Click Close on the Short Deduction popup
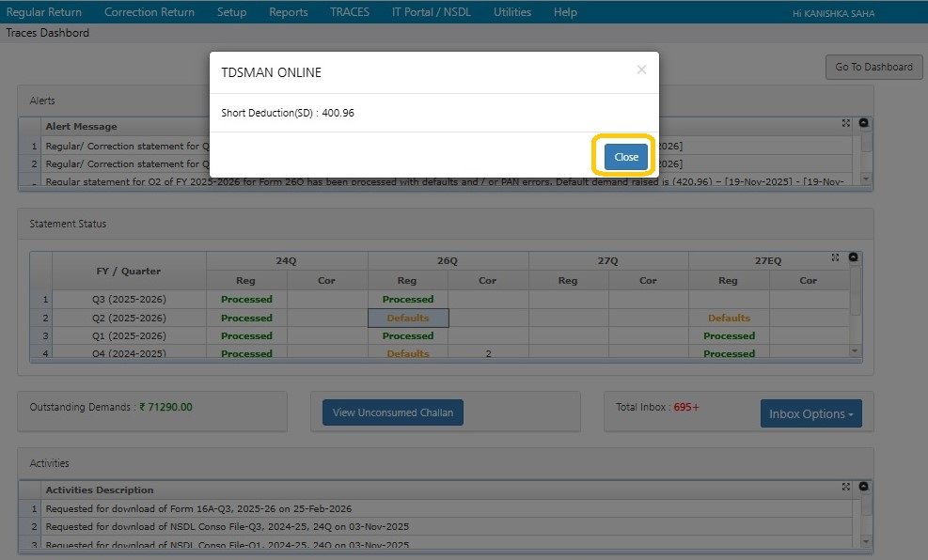928x560 pixels. coord(623,158)
